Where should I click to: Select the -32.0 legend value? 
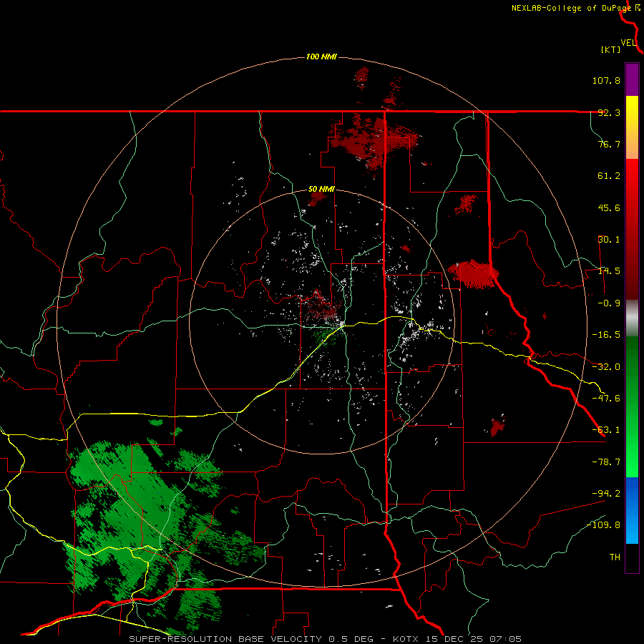[x=606, y=367]
